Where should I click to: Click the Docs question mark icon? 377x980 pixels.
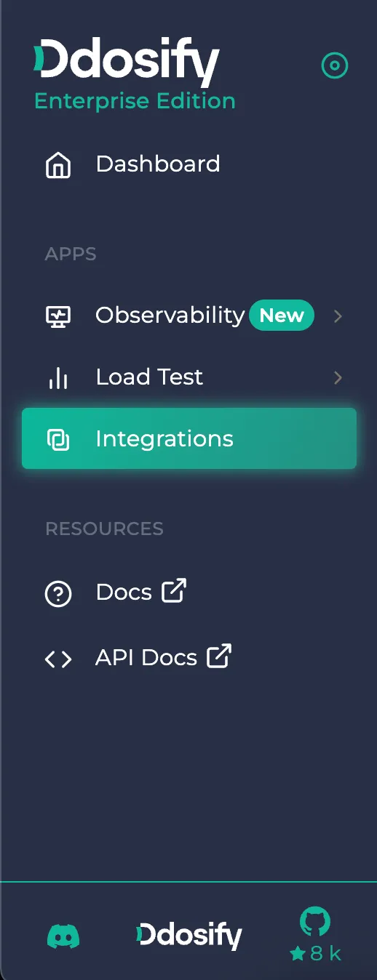click(x=58, y=594)
